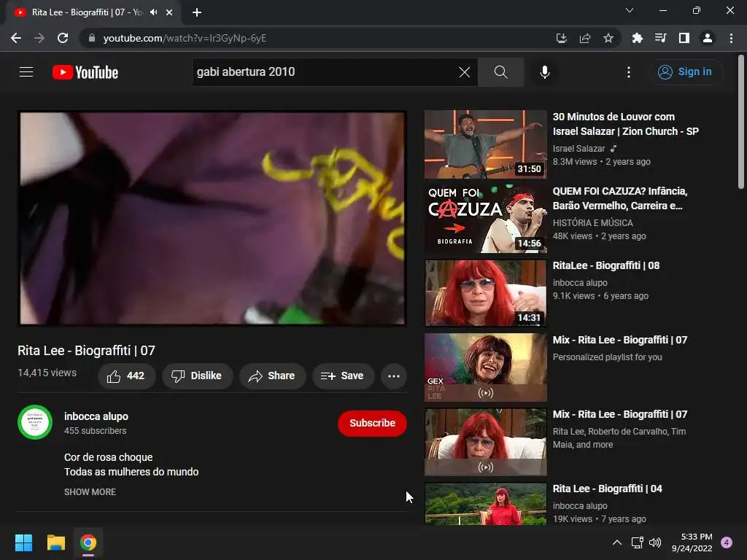This screenshot has width=747, height=560.
Task: Open QUEM FOI CAZUZA video title
Action: pyautogui.click(x=620, y=198)
